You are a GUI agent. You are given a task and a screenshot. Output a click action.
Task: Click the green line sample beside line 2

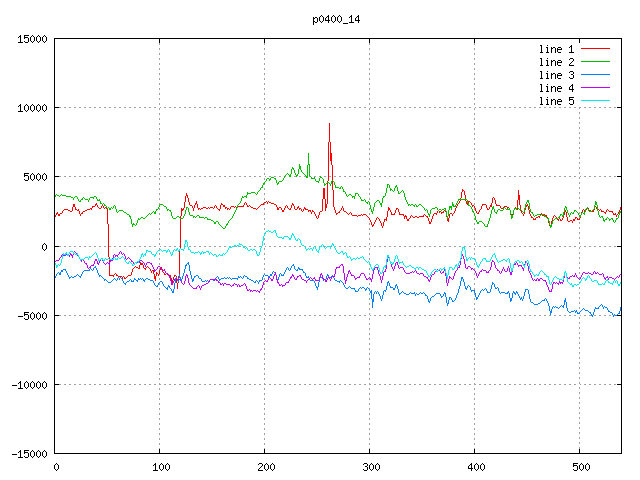pyautogui.click(x=596, y=62)
